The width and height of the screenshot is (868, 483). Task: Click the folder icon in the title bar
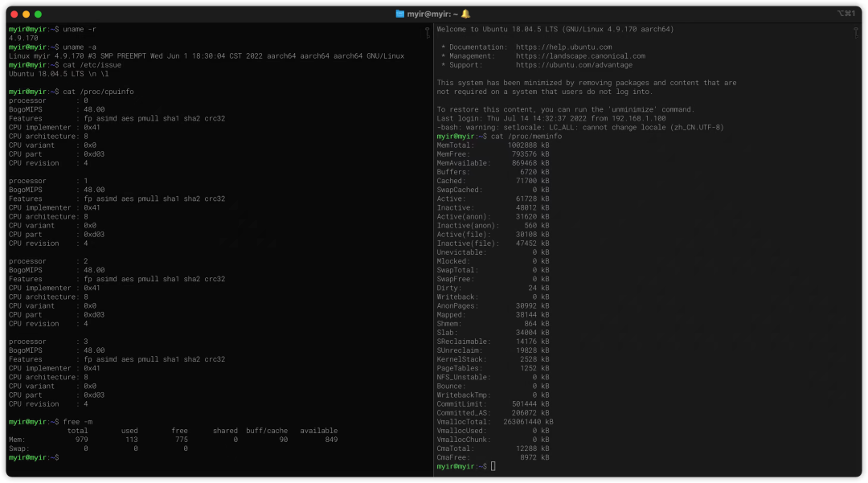(x=399, y=14)
